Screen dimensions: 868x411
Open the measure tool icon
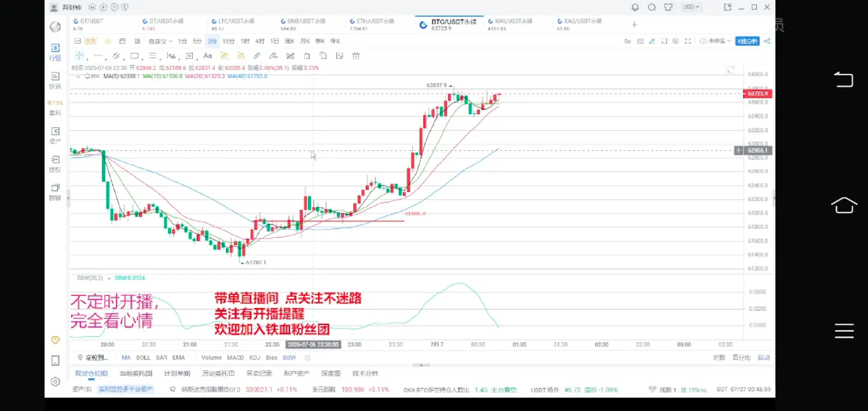click(x=189, y=56)
